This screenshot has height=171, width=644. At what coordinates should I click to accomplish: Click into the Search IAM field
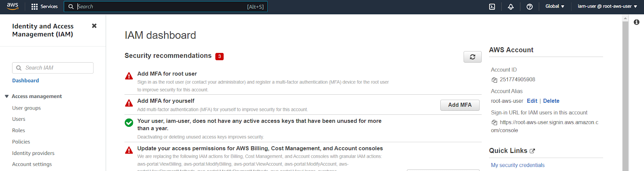coord(53,68)
